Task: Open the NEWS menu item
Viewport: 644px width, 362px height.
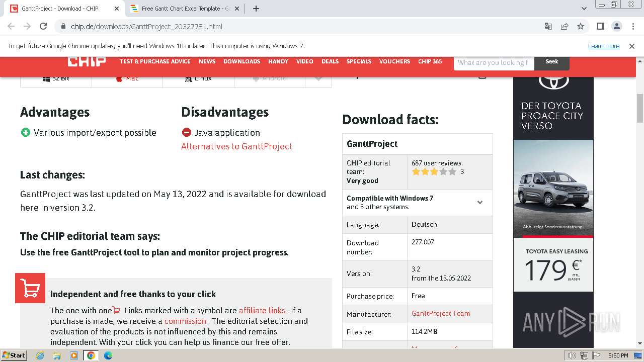Action: pos(207,61)
